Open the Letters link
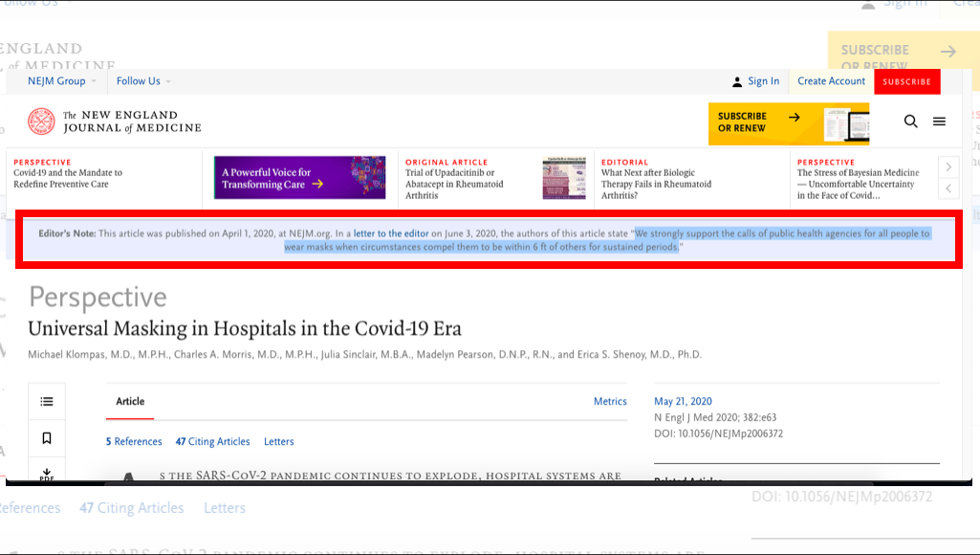The height and width of the screenshot is (555, 980). point(279,442)
